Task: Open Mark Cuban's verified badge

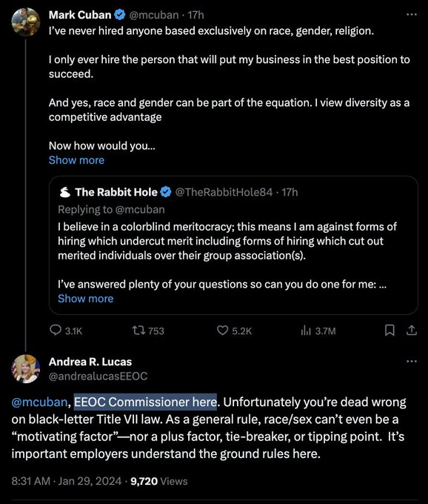Action: (x=120, y=15)
